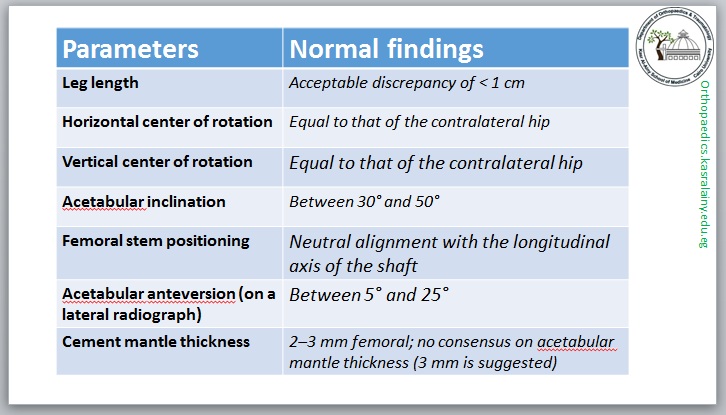Screen dimensions: 726x415
Task: Click the 'Between 30° and 50°' text
Action: click(x=364, y=202)
